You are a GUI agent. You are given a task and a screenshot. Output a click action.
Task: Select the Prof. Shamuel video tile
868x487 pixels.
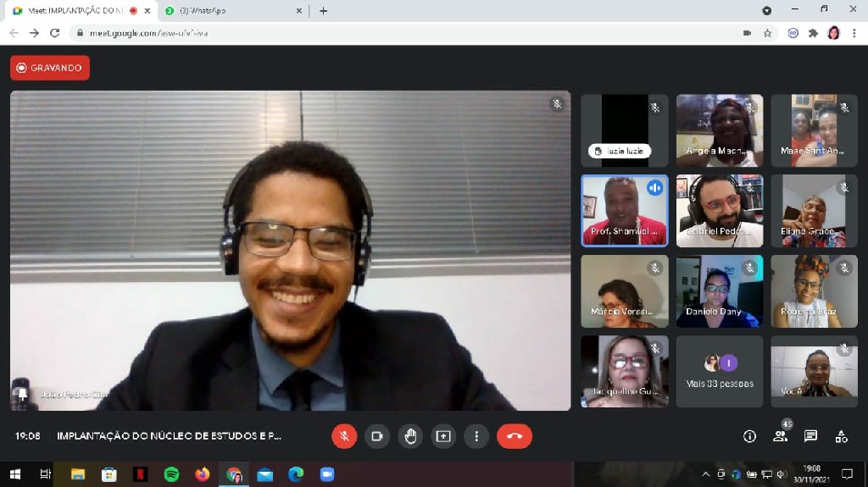[x=624, y=211]
